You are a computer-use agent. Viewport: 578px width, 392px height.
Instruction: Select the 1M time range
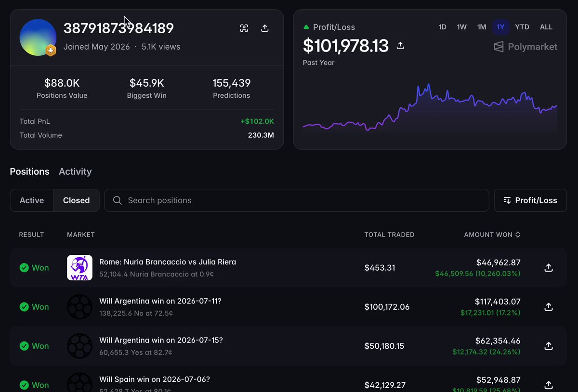(x=482, y=27)
